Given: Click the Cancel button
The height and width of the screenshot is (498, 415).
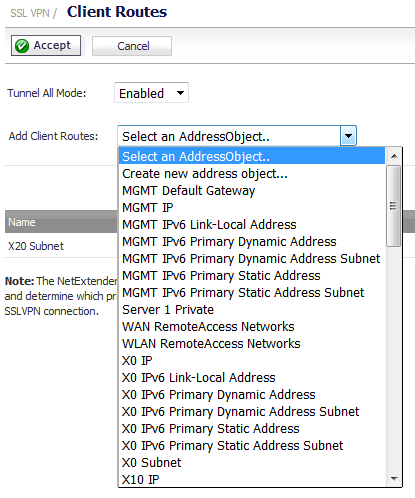Looking at the screenshot, I should [x=132, y=46].
